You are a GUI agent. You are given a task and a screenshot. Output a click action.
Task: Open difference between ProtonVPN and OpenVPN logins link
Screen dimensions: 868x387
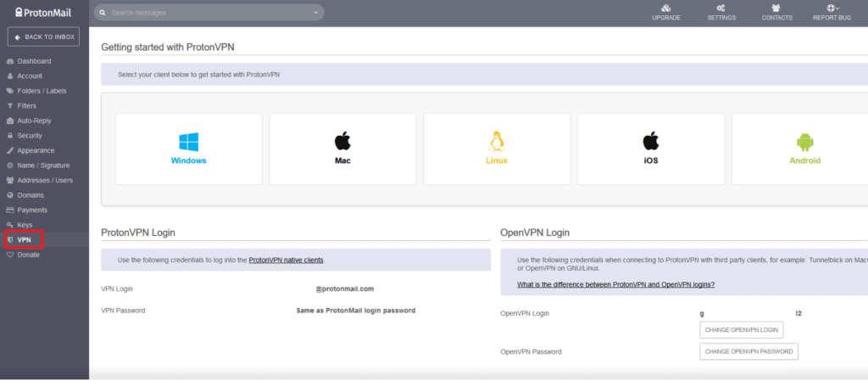point(615,284)
